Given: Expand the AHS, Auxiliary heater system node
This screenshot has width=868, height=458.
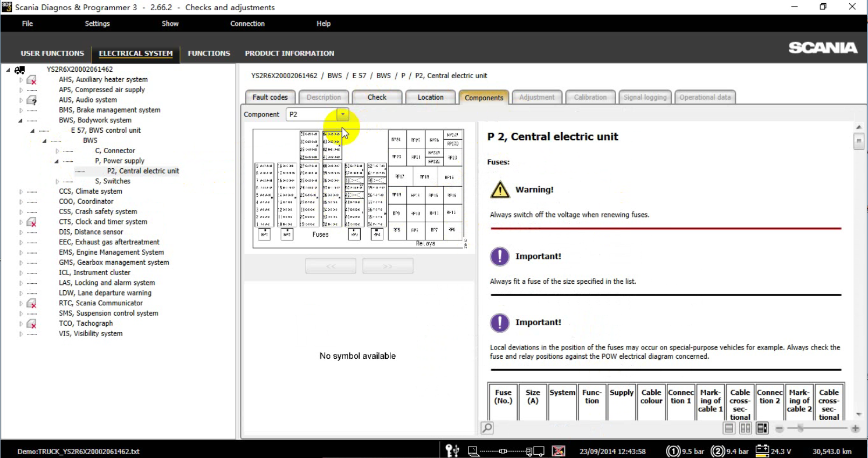Looking at the screenshot, I should [x=21, y=80].
